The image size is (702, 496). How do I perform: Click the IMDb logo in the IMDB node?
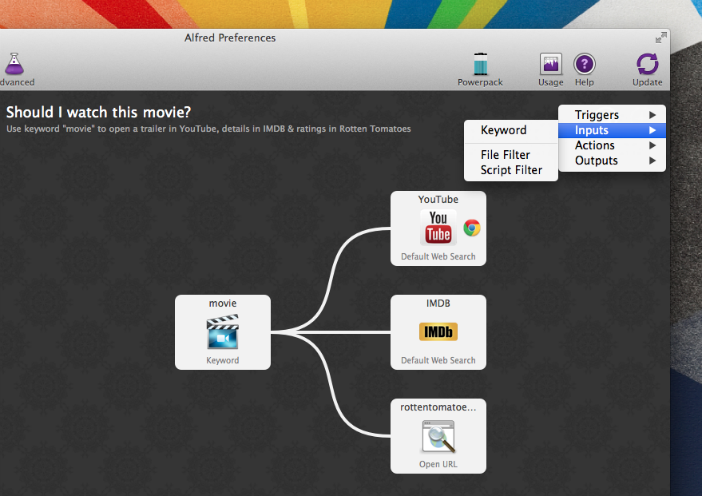[438, 332]
